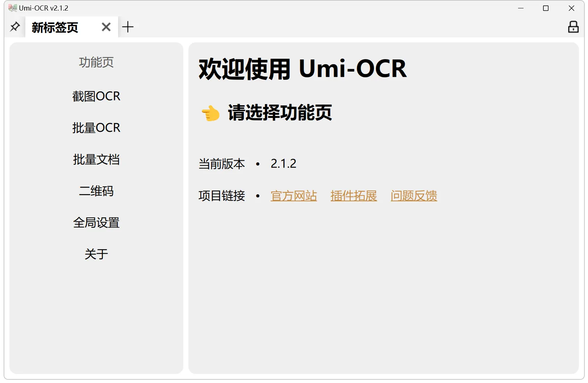This screenshot has height=383, width=588.
Task: Click the pin window icon
Action: click(x=15, y=27)
